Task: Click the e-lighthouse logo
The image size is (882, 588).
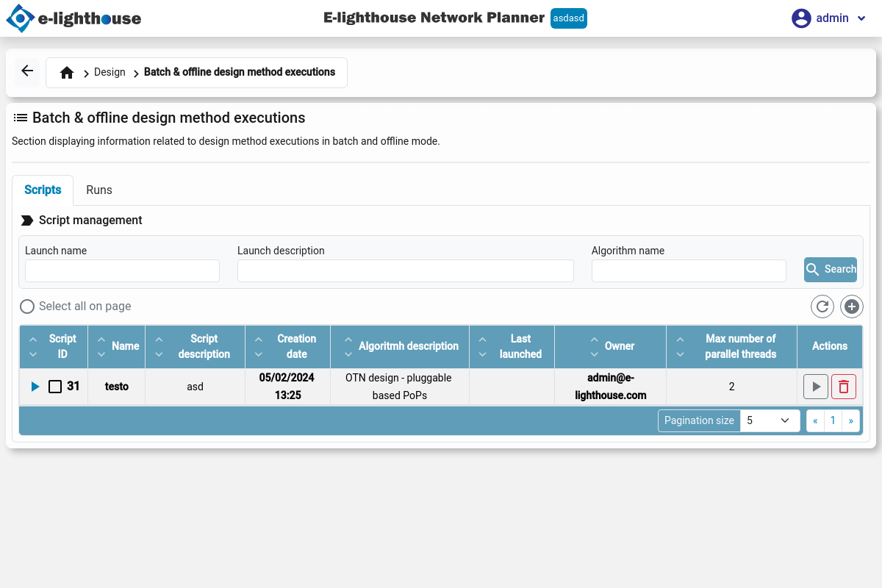Action: (73, 18)
